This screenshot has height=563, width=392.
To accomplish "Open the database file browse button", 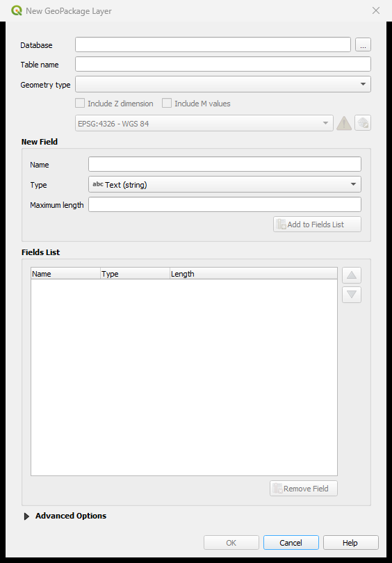I will (x=363, y=45).
